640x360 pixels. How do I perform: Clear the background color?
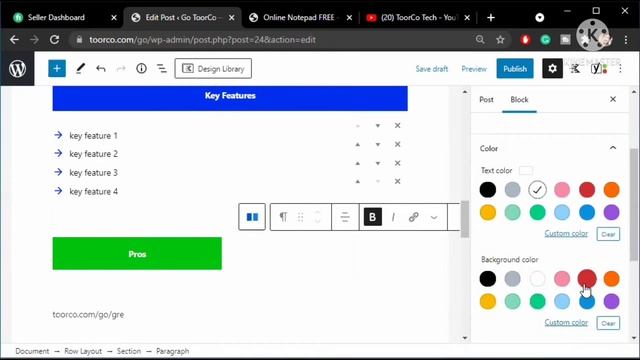tap(608, 323)
